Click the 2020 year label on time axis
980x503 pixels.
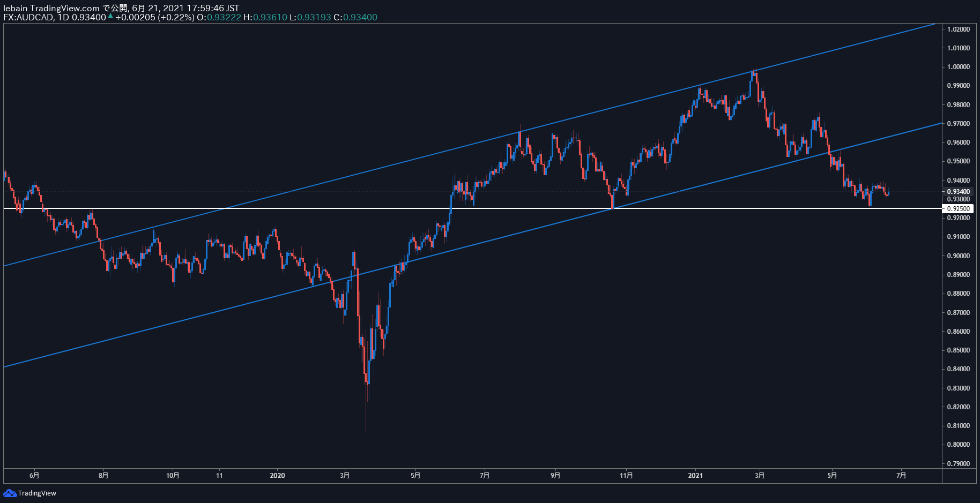277,476
